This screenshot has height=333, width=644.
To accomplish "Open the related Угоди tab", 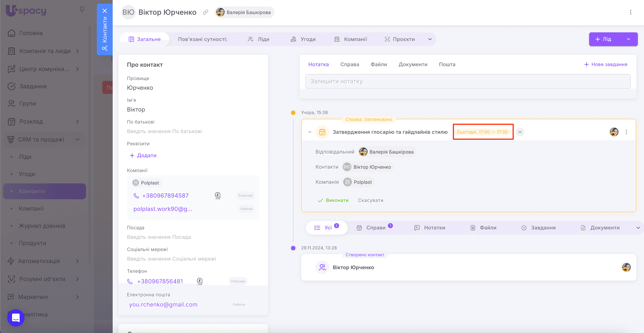I will pyautogui.click(x=303, y=39).
